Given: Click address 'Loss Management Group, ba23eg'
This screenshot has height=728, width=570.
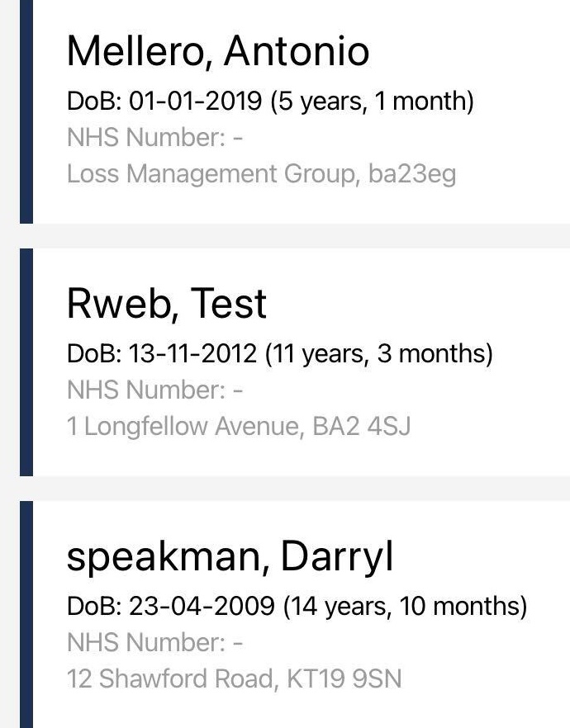Looking at the screenshot, I should 261,174.
